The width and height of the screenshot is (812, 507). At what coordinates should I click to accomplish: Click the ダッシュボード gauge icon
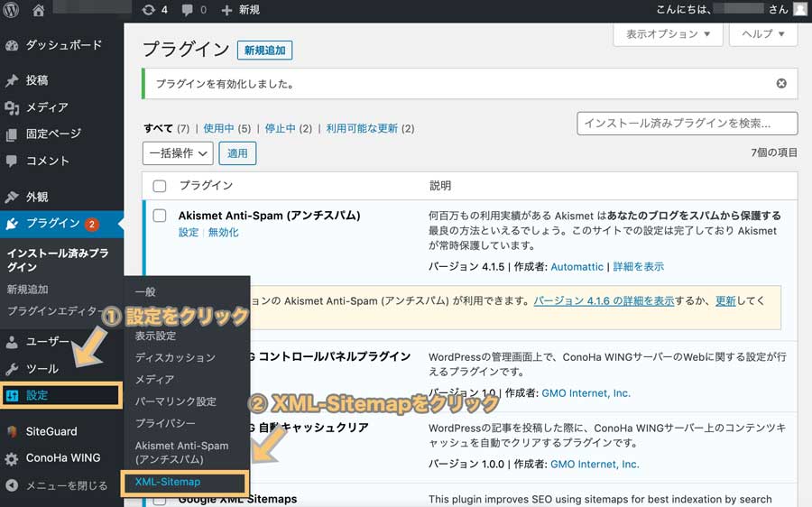(x=12, y=46)
